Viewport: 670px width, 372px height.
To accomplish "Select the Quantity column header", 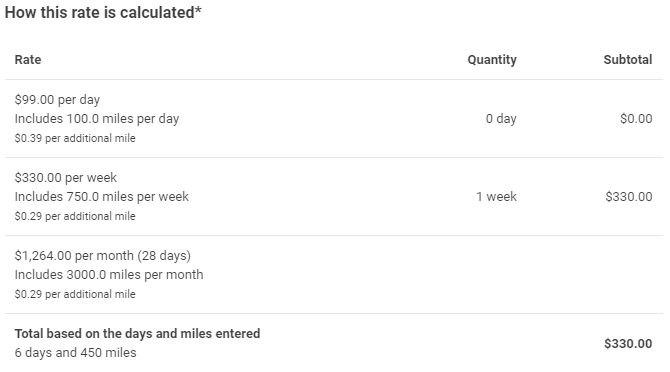I will 492,59.
